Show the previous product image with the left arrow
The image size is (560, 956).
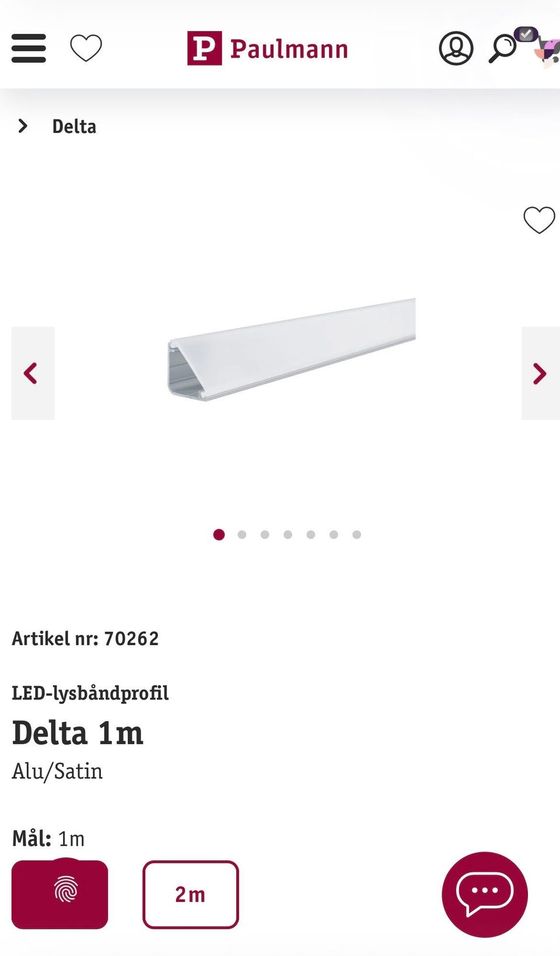point(32,373)
